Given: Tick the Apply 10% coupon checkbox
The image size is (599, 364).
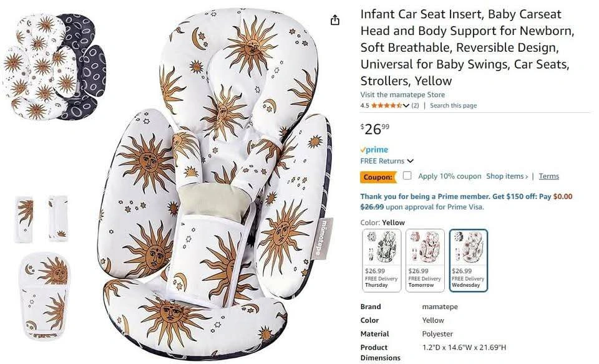Looking at the screenshot, I should (407, 176).
